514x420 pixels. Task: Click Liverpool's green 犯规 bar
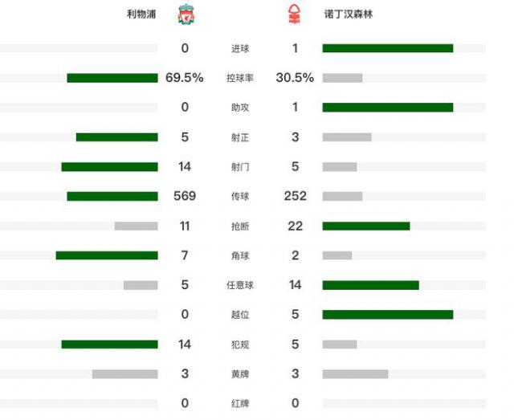[x=109, y=345]
